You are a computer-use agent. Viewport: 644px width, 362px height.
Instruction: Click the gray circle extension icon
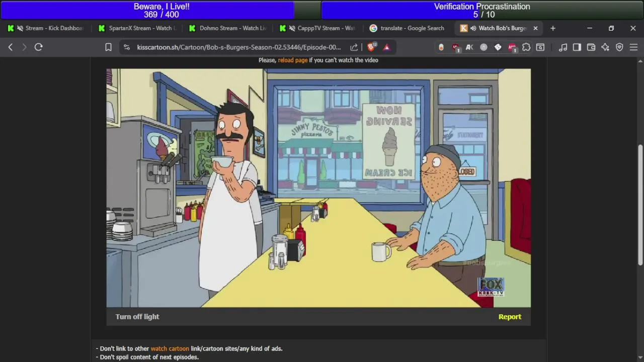point(484,47)
